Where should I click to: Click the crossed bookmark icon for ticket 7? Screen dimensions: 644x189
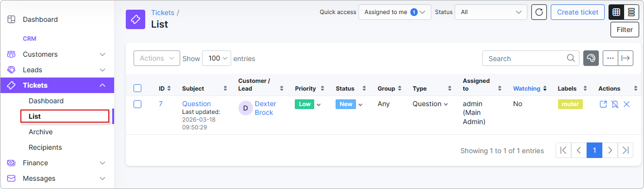615,104
